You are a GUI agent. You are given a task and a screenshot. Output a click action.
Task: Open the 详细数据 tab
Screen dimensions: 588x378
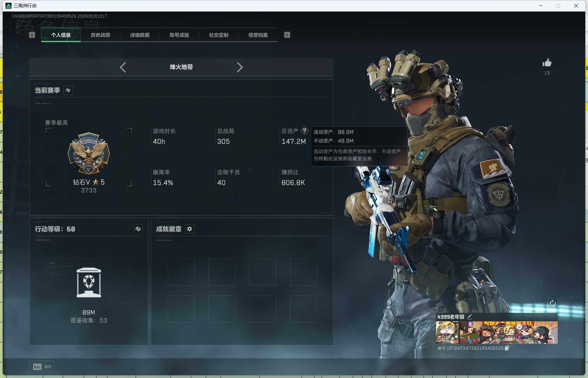point(140,35)
